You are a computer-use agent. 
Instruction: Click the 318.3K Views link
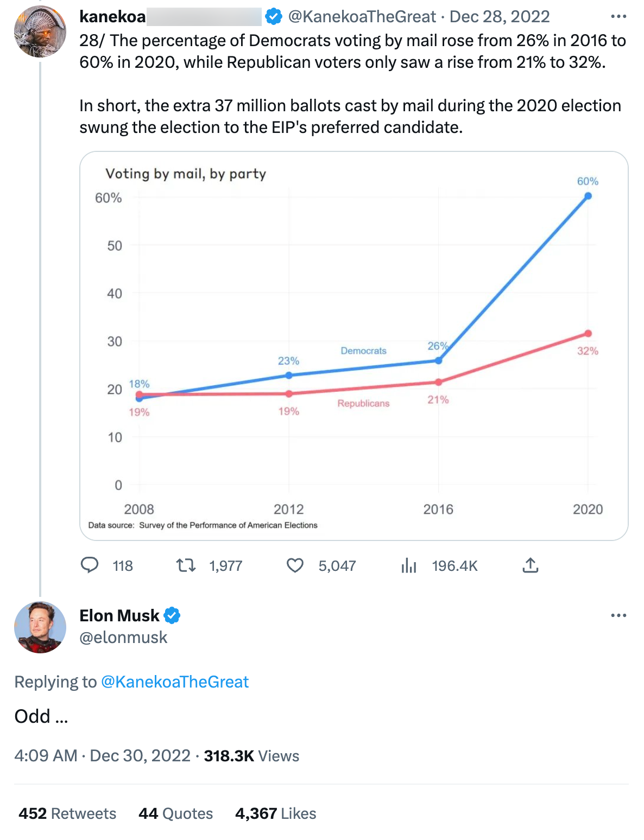coord(251,755)
